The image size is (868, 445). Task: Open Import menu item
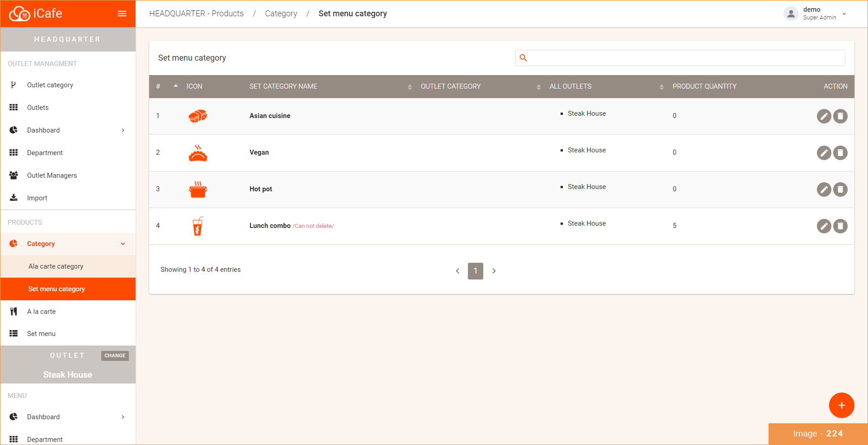[x=68, y=198]
